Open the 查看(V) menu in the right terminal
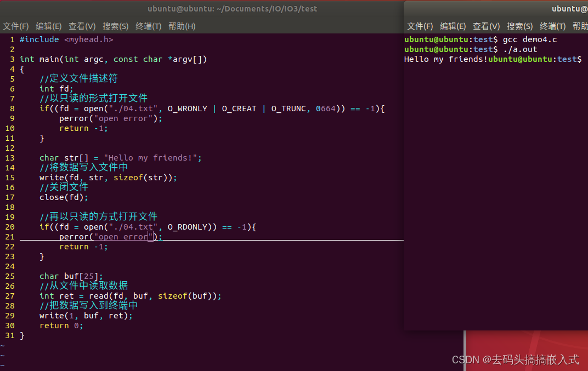This screenshot has width=588, height=371. 486,26
